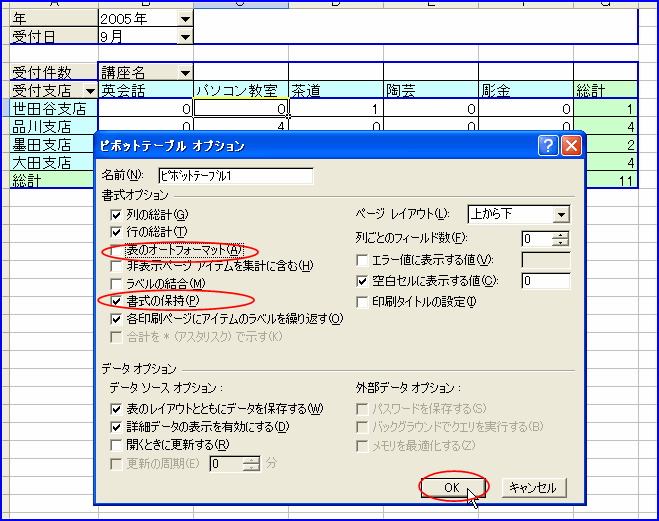Toggle 各印刷ページにアイテムのラベルを繰り返す(O)
Viewport: 659px width, 521px height.
click(116, 319)
